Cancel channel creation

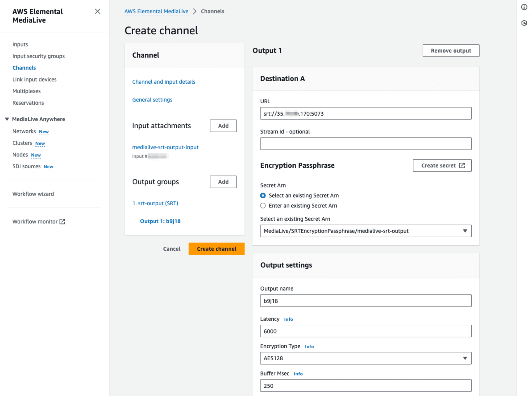pos(172,249)
